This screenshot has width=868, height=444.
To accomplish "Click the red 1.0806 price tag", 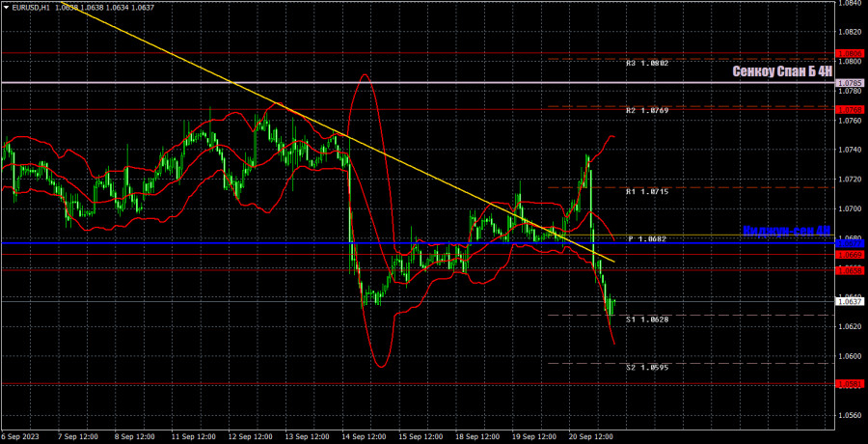I will [850, 54].
